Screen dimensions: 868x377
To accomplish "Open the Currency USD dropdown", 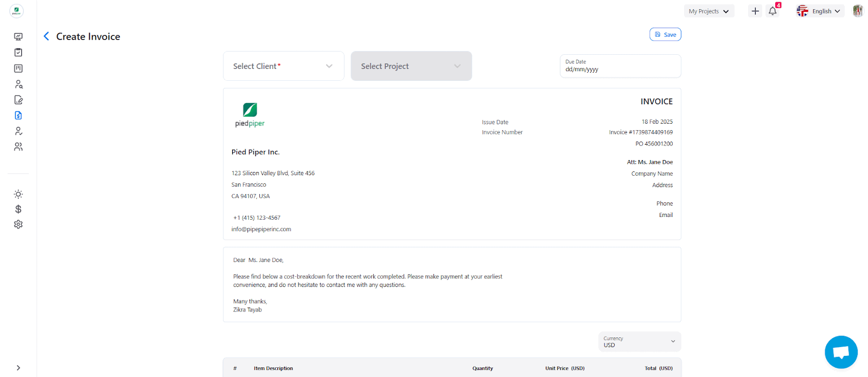I will 639,342.
